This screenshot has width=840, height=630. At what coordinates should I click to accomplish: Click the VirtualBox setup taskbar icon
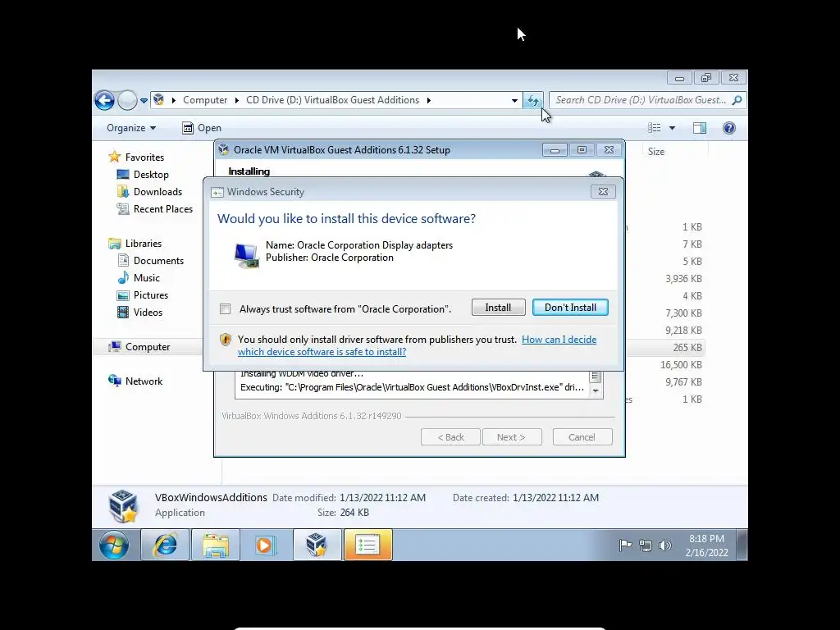(x=317, y=545)
